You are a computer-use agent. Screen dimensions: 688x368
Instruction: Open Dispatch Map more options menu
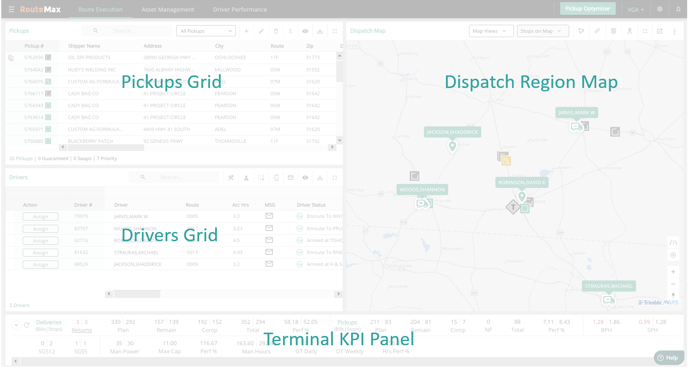click(x=674, y=31)
